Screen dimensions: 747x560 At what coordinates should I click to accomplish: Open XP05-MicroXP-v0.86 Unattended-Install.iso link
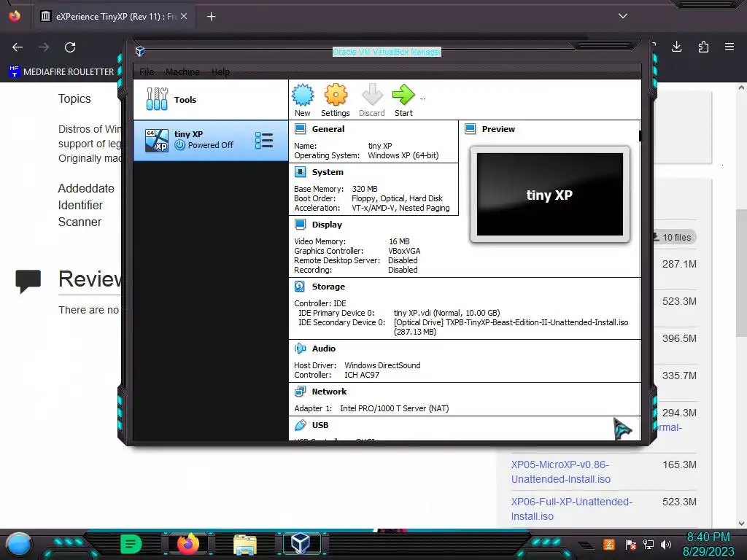tap(561, 472)
